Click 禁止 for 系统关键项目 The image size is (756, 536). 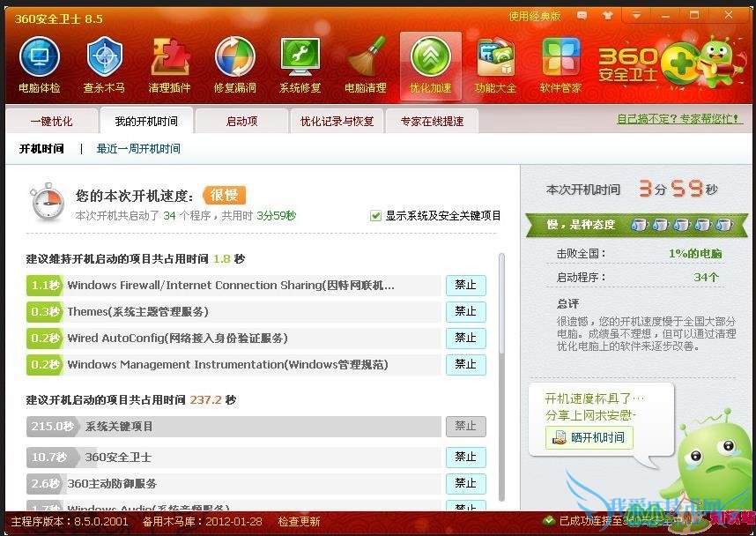(x=466, y=427)
